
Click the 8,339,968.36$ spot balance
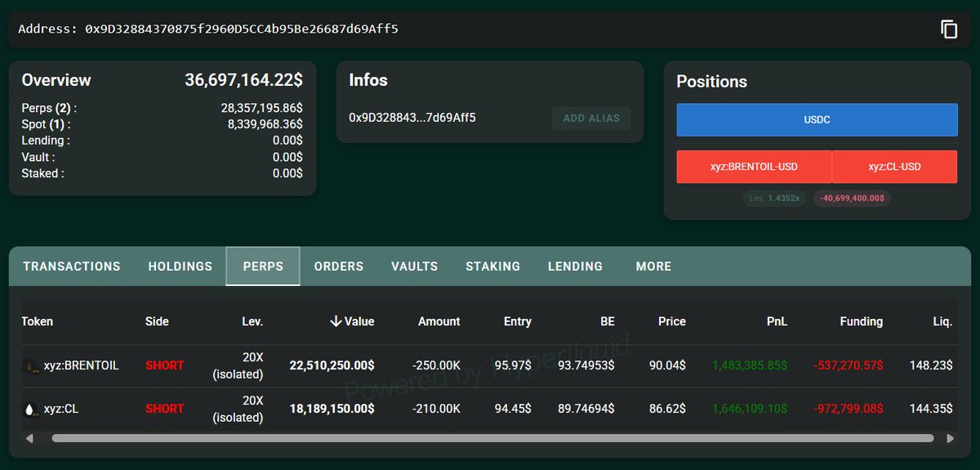click(266, 124)
